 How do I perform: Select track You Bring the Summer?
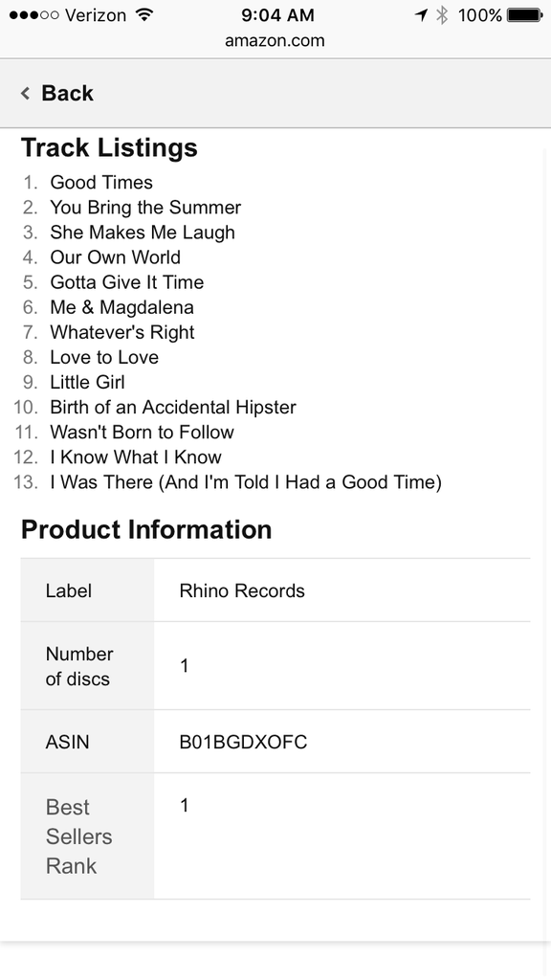[145, 208]
